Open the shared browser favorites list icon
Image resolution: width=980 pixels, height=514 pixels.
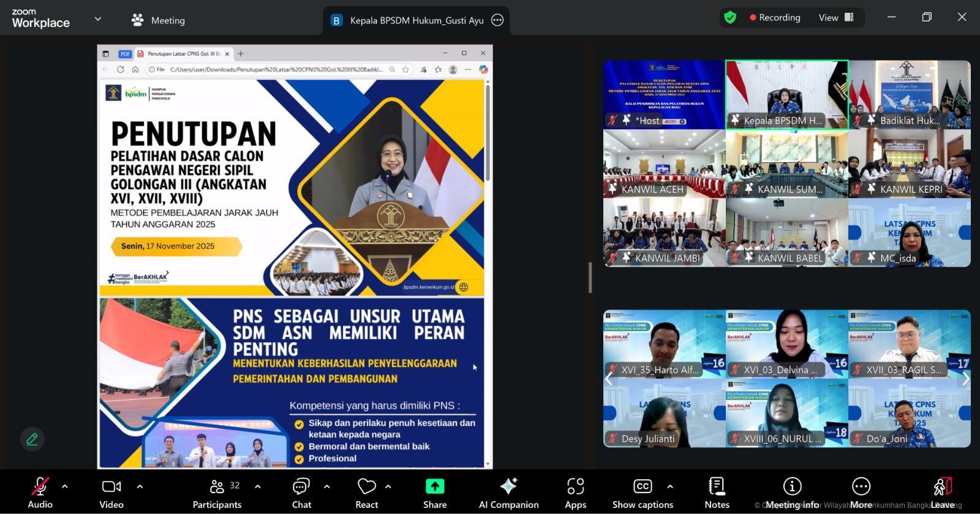pos(438,69)
